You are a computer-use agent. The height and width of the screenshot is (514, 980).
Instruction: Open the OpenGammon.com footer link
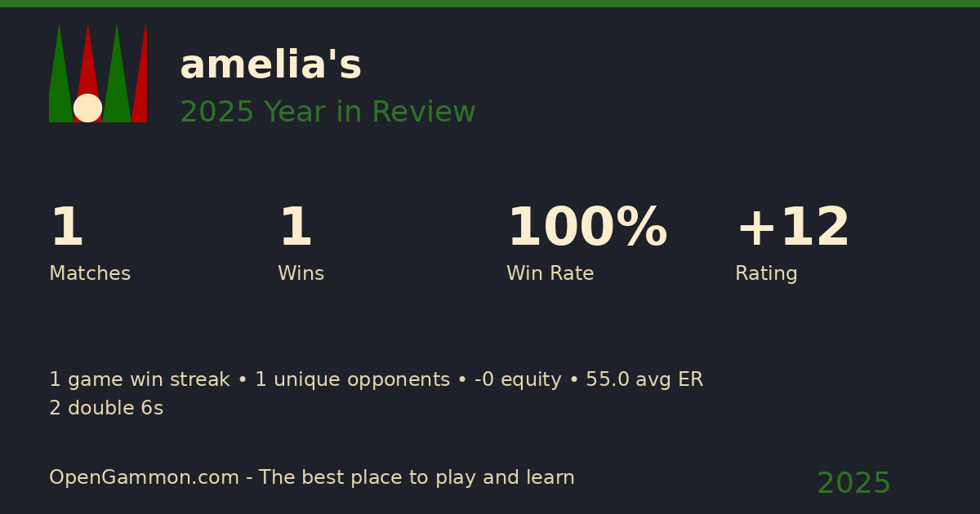[x=145, y=478]
